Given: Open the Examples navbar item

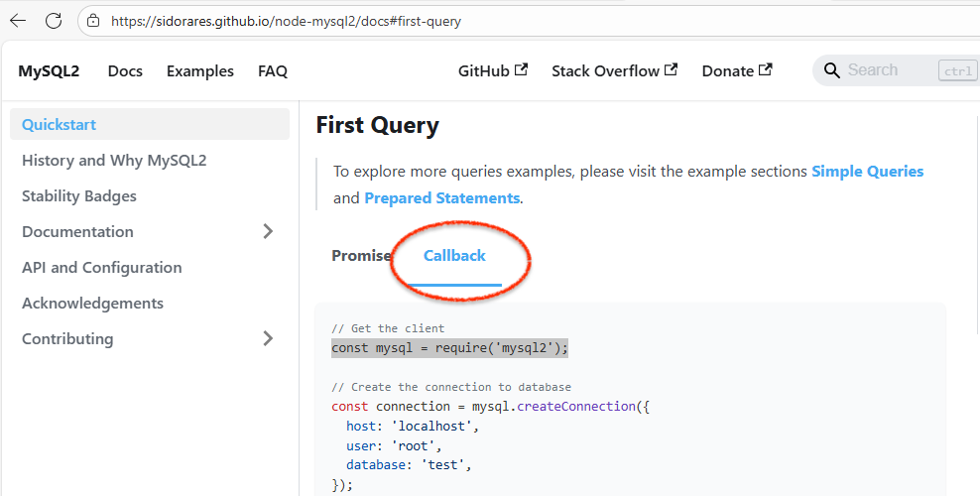Looking at the screenshot, I should click(x=200, y=70).
